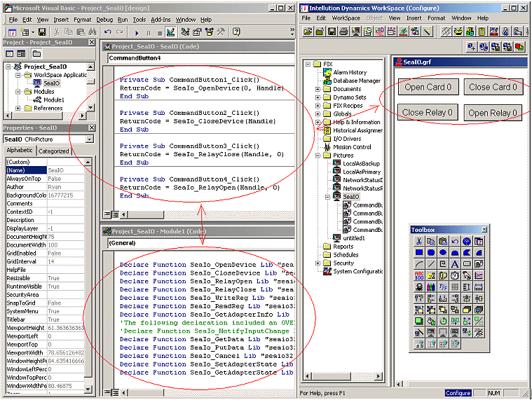Toggle the grid tool in Toolbox

tap(455, 287)
